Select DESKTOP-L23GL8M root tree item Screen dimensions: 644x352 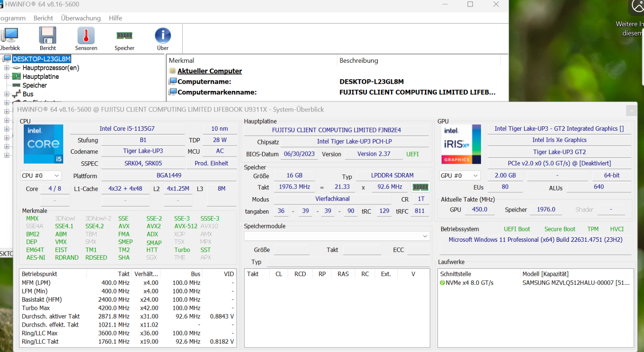(41, 59)
